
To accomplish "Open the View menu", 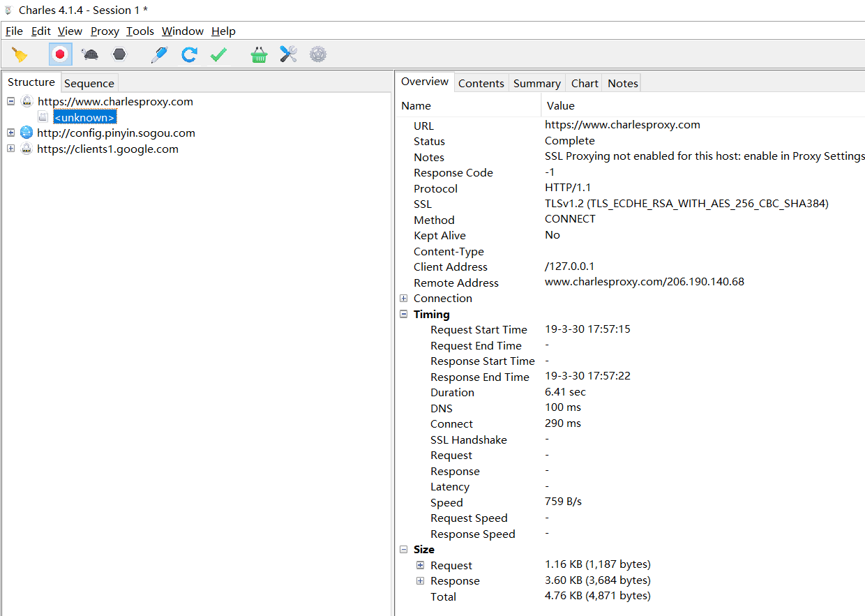I will [x=70, y=31].
